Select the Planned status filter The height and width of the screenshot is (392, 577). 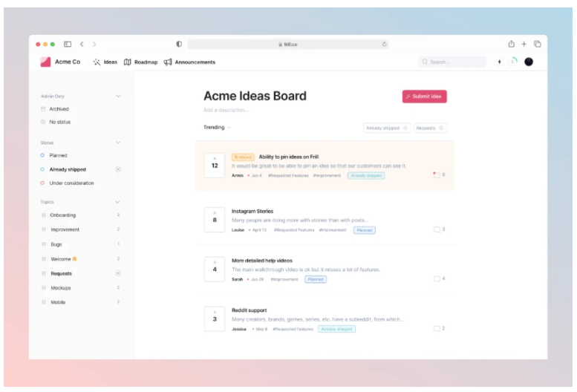[x=58, y=155]
